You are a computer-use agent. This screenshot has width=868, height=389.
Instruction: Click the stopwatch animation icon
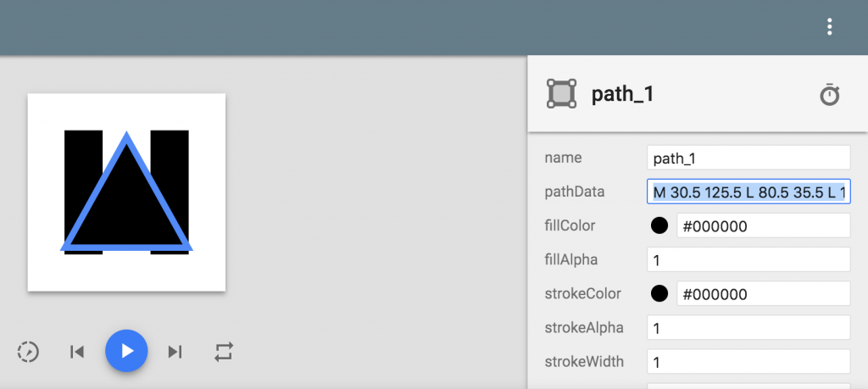click(x=830, y=94)
